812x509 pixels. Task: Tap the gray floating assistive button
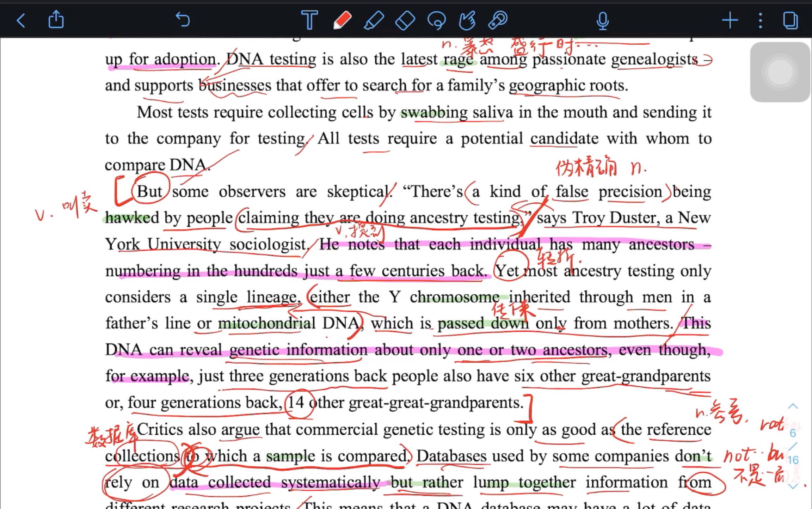780,72
